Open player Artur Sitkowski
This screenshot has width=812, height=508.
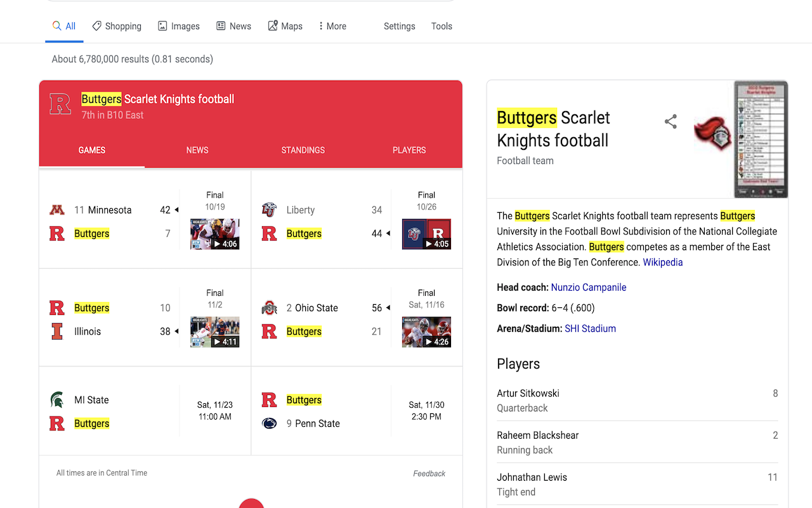click(638, 401)
